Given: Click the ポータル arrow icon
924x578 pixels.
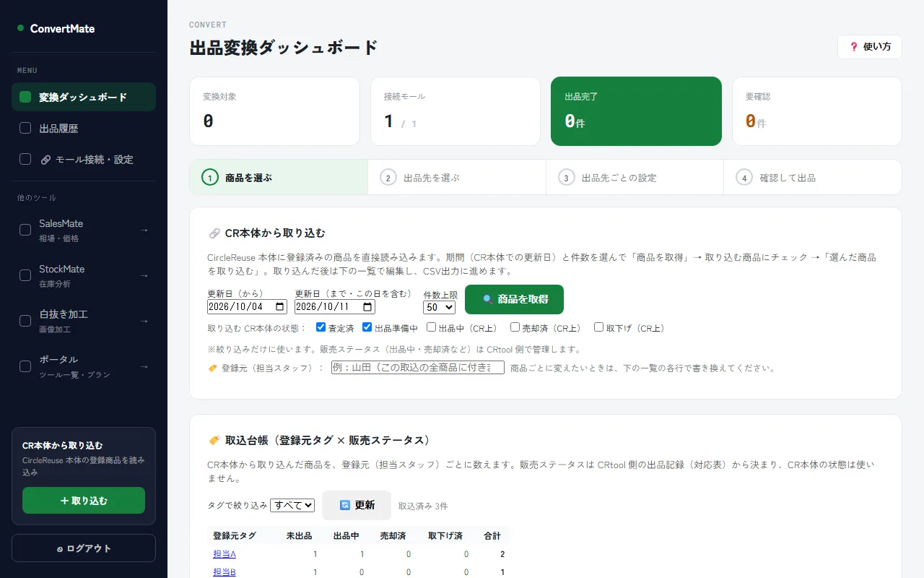Looking at the screenshot, I should pyautogui.click(x=144, y=366).
